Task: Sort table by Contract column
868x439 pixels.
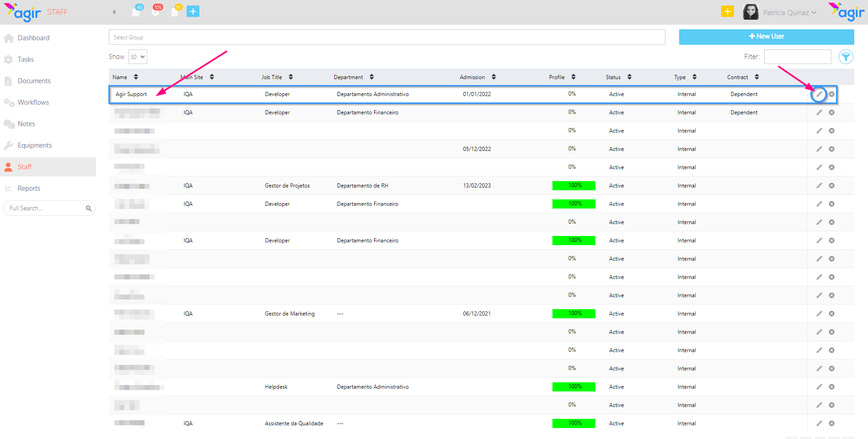Action: point(743,77)
